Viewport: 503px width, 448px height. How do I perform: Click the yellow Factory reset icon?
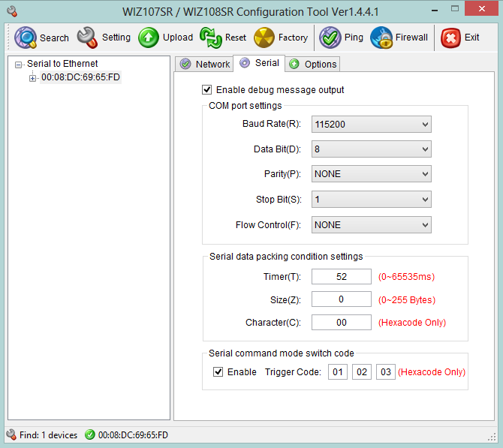[x=264, y=38]
